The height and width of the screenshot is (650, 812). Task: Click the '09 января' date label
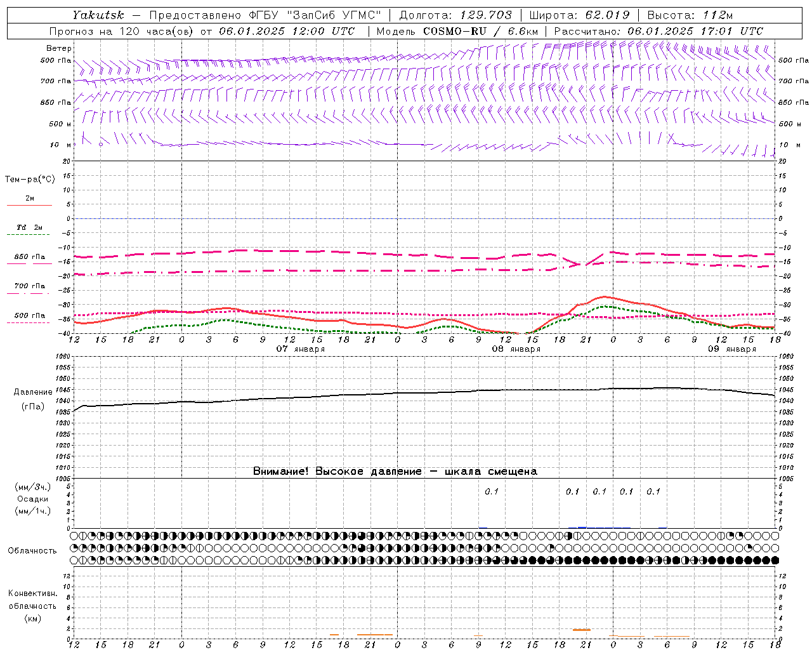point(732,349)
